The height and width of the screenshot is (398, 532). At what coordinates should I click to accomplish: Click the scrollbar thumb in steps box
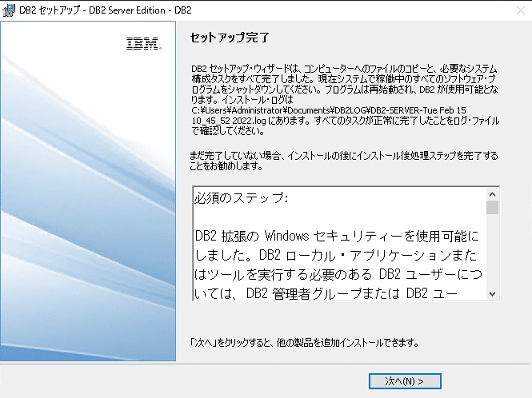[492, 208]
